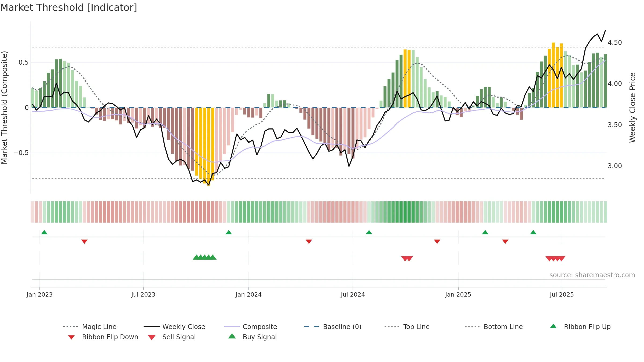Click the Jan 2024 x-axis label
The height and width of the screenshot is (362, 644).
(x=249, y=294)
